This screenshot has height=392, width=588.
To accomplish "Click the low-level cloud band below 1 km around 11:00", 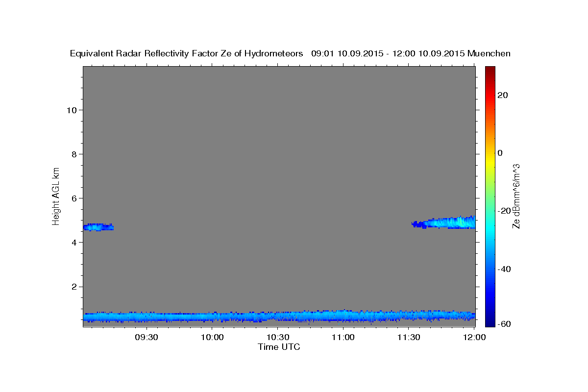I will click(343, 316).
